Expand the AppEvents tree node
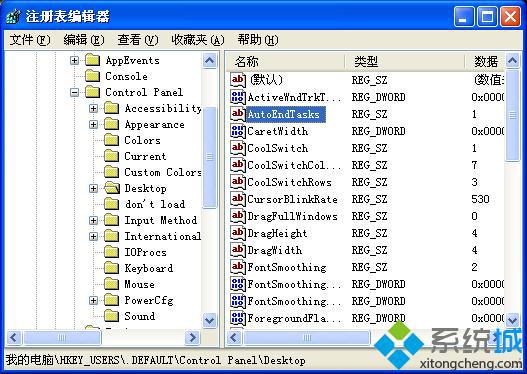Image resolution: width=527 pixels, height=374 pixels. 74,60
